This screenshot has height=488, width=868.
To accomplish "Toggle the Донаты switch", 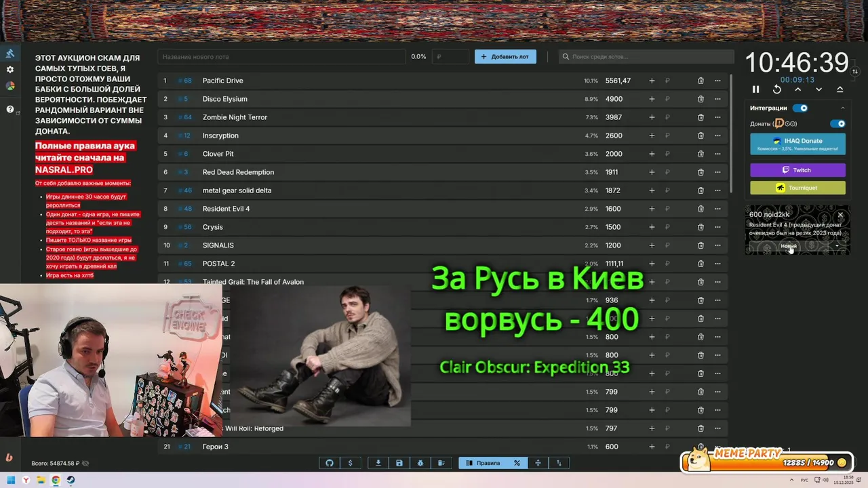I will pyautogui.click(x=838, y=124).
